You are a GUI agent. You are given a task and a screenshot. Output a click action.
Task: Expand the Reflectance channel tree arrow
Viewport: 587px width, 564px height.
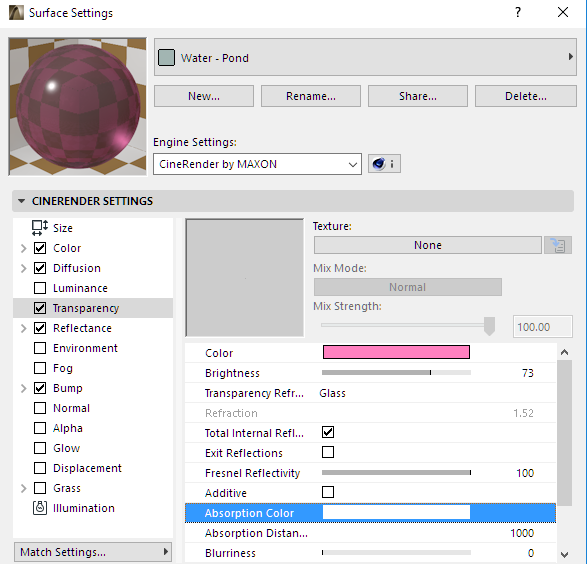coord(24,328)
